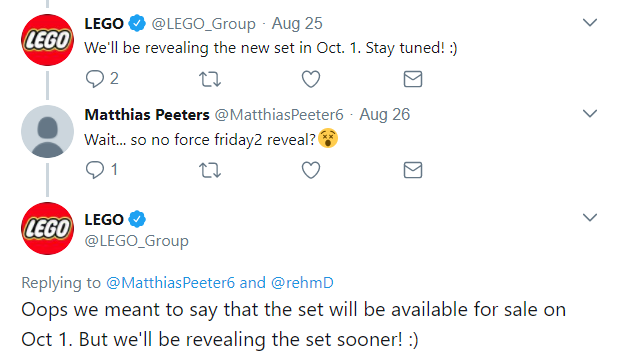The image size is (642, 363).
Task: Open @rehmD mention link
Action: point(302,282)
